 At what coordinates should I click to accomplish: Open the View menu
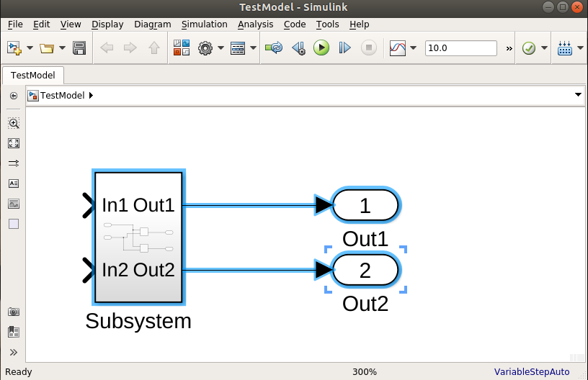[71, 24]
